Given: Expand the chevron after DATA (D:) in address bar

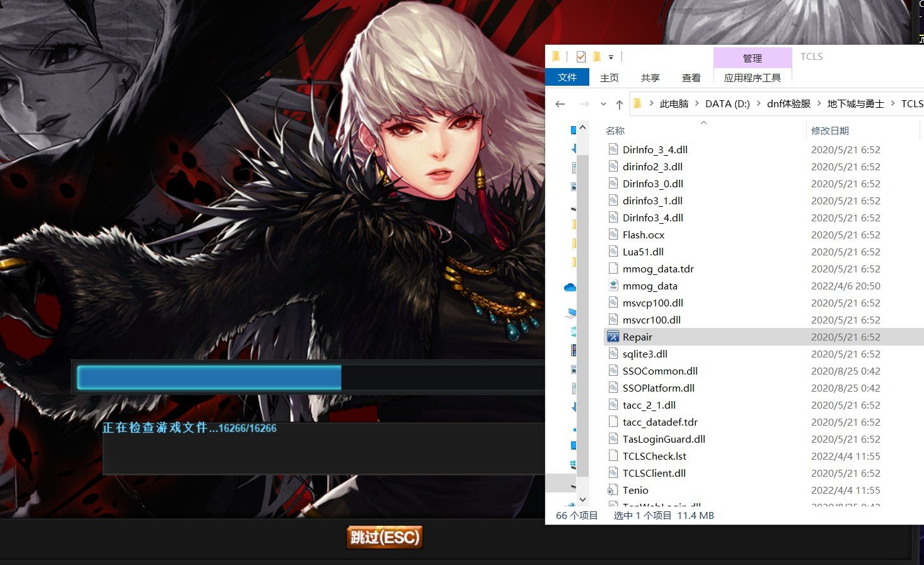Looking at the screenshot, I should (x=758, y=103).
